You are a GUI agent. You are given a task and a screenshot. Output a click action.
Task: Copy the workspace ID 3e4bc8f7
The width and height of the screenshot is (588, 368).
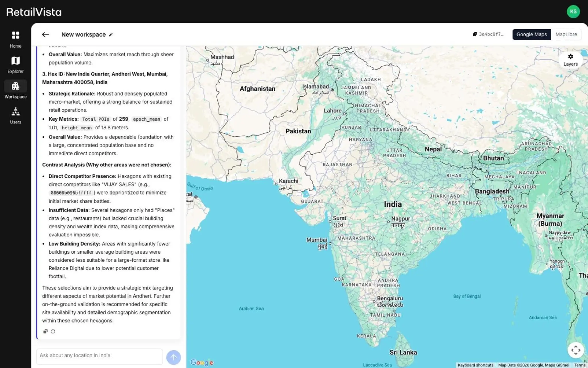coord(488,34)
